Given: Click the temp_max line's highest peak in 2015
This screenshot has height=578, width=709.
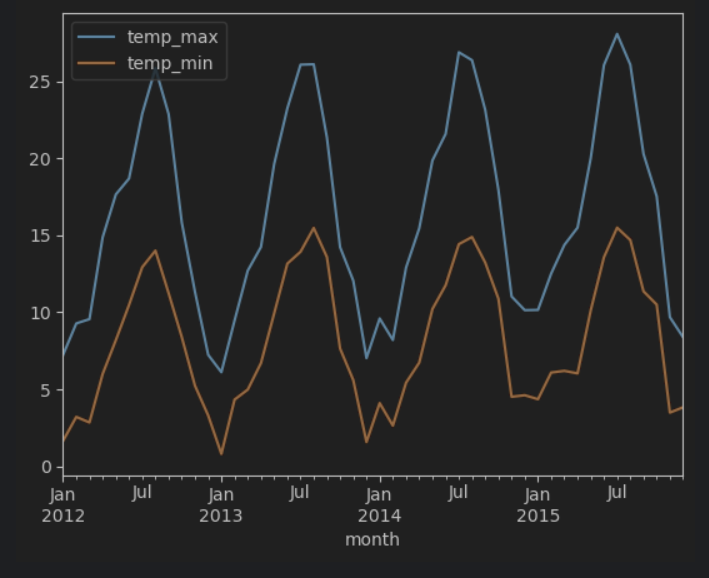Looking at the screenshot, I should coord(617,34).
